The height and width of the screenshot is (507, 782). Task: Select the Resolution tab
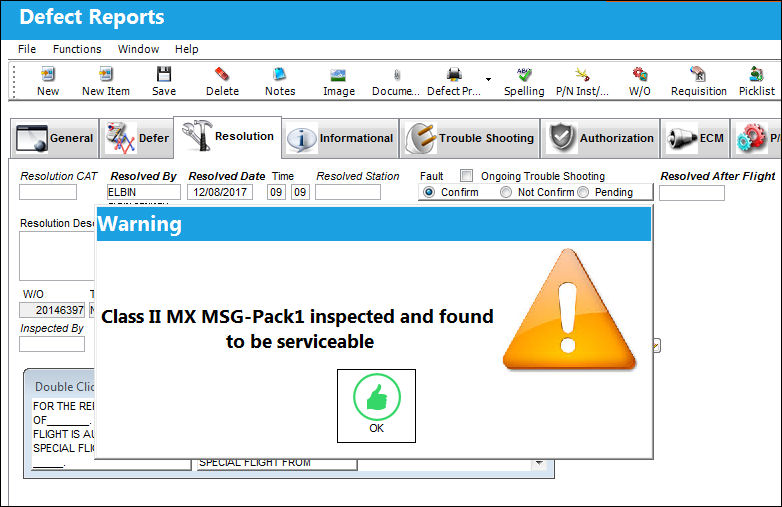pyautogui.click(x=227, y=136)
